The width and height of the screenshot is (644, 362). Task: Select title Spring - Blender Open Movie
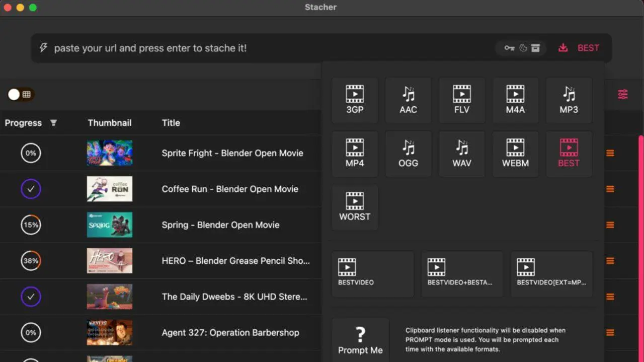coord(220,225)
